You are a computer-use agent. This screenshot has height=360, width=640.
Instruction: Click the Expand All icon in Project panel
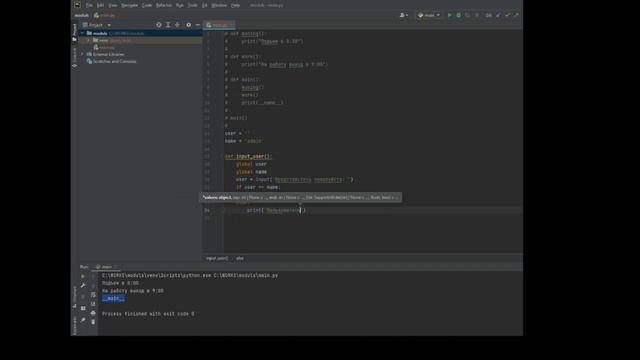pyautogui.click(x=168, y=25)
